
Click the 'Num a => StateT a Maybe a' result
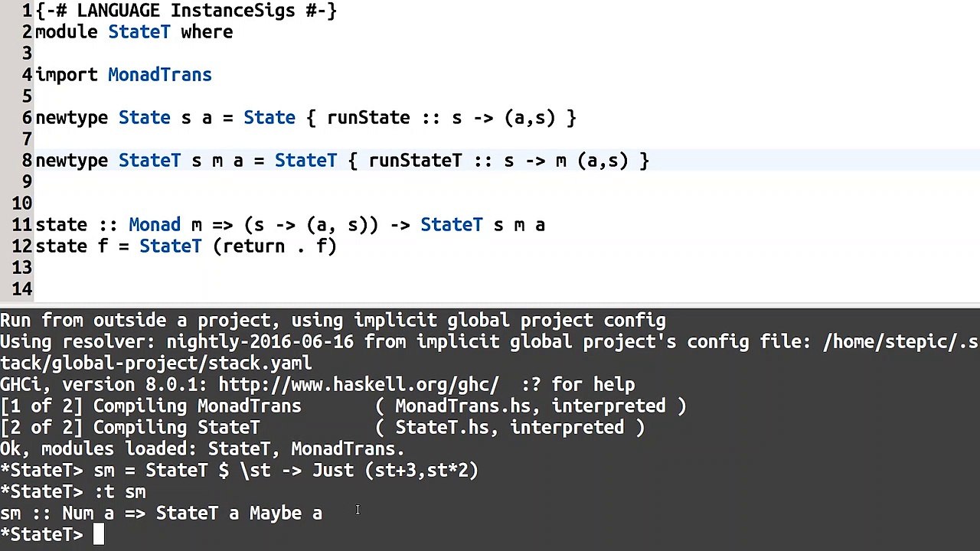(x=192, y=513)
